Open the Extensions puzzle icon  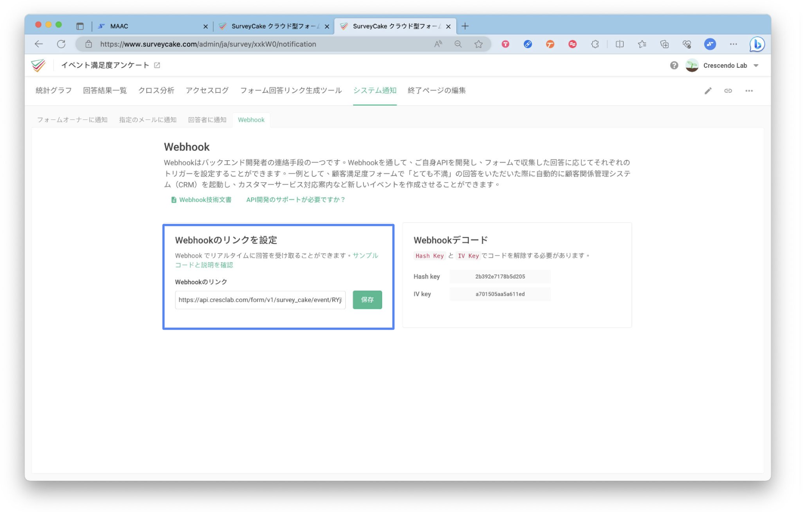(595, 44)
